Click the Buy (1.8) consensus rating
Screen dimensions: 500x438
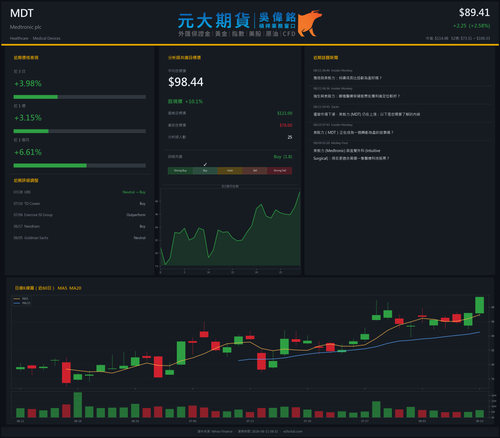tap(283, 157)
